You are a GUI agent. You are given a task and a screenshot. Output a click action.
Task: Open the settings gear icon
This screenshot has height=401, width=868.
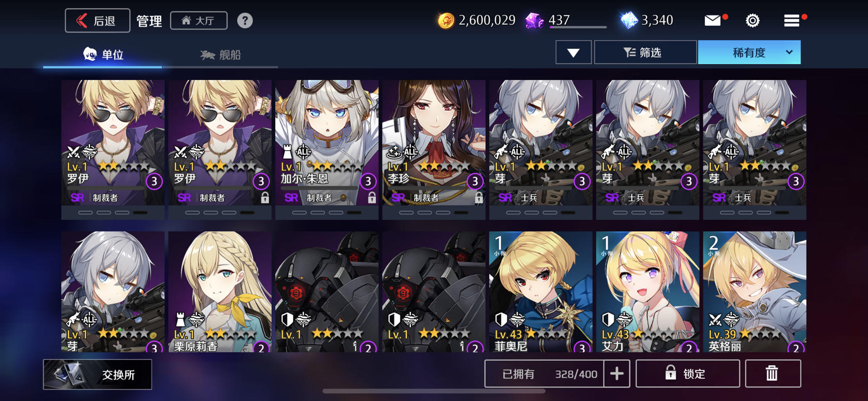[752, 20]
